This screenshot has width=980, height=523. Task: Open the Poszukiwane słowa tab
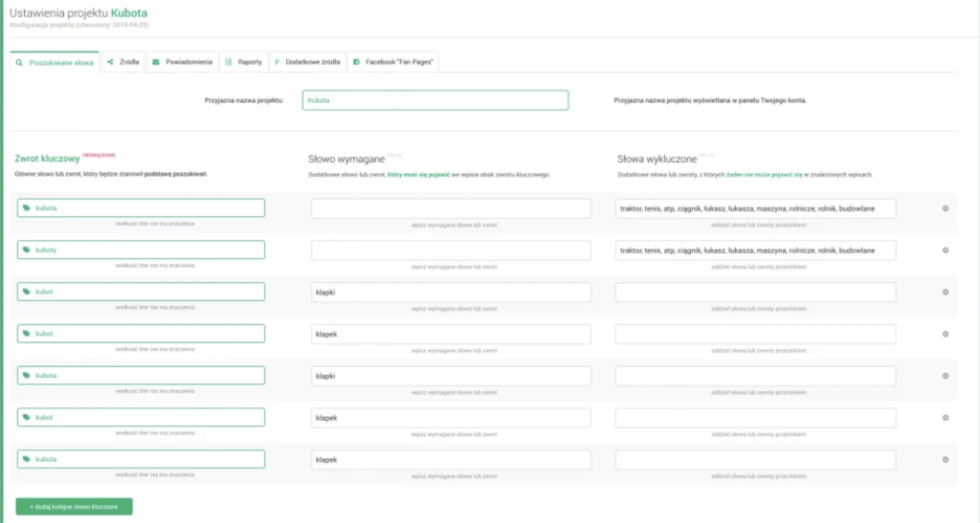[55, 62]
